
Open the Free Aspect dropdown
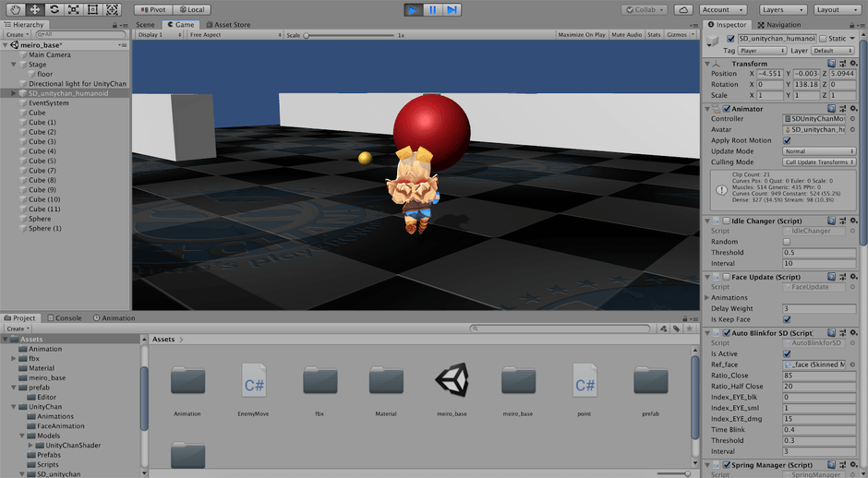click(x=235, y=34)
